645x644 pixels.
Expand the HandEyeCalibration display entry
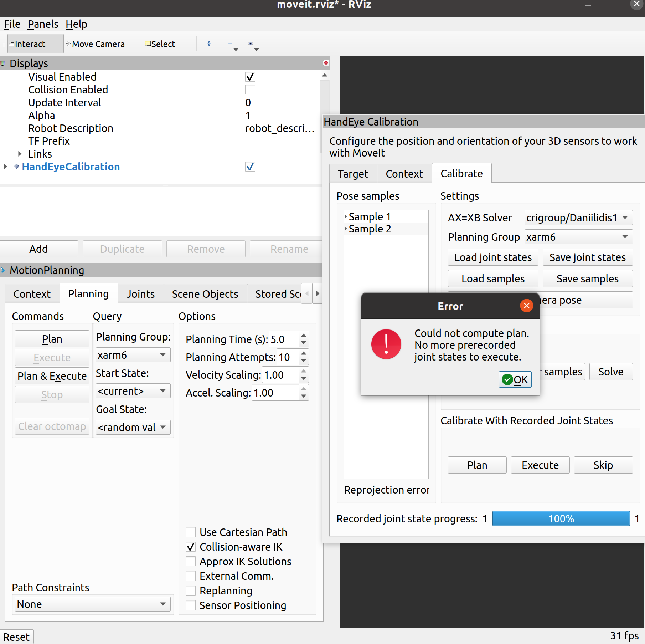tap(5, 167)
